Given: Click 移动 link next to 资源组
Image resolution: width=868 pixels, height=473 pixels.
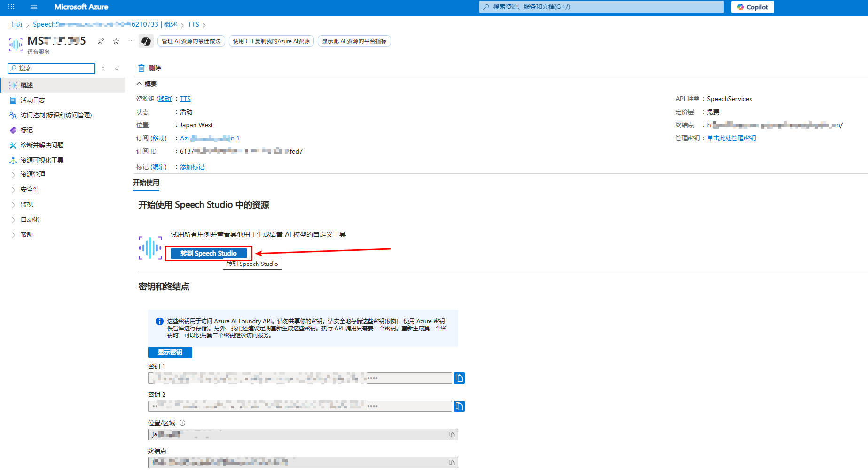Looking at the screenshot, I should 164,99.
